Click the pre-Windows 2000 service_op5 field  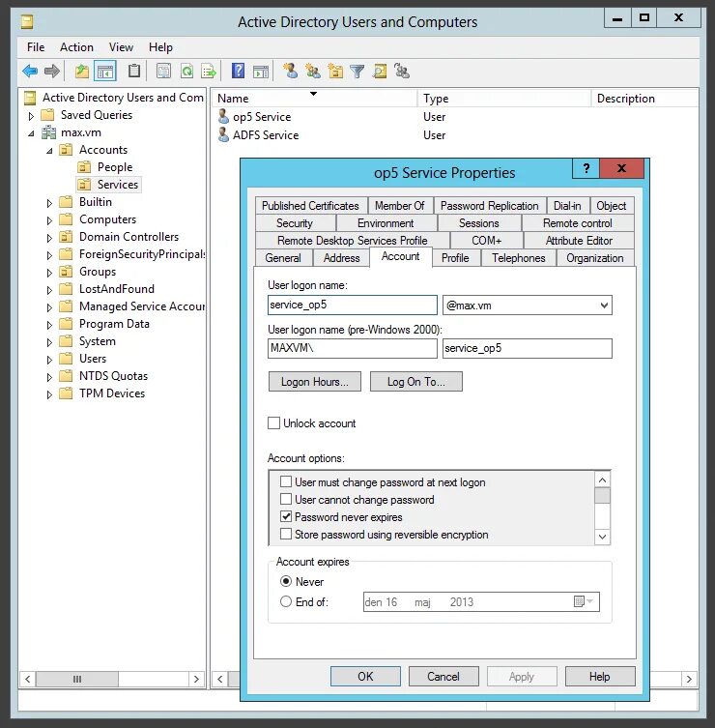tap(528, 348)
